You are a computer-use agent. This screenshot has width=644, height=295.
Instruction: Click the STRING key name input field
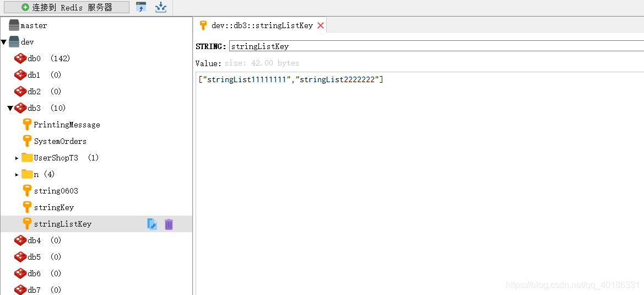pyautogui.click(x=436, y=46)
